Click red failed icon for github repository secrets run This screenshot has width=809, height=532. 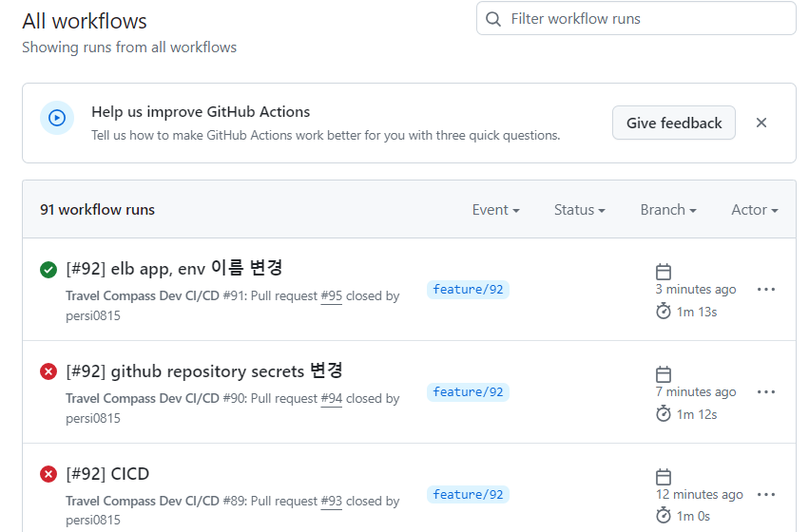pyautogui.click(x=48, y=371)
